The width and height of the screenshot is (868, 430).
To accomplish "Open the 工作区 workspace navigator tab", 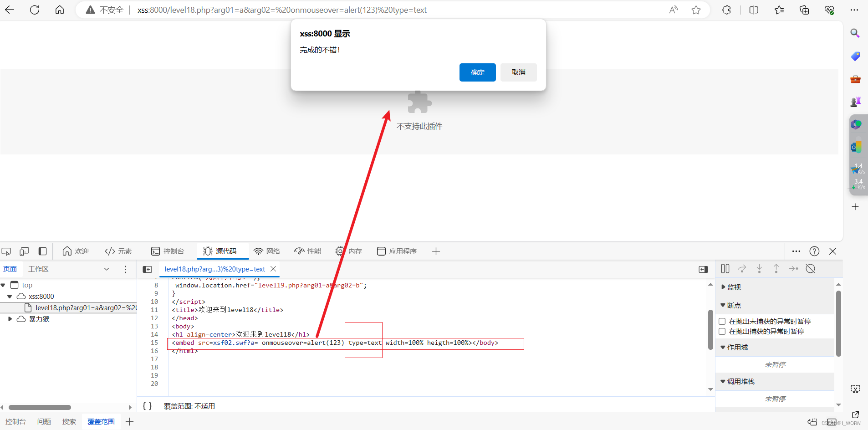I will (38, 269).
